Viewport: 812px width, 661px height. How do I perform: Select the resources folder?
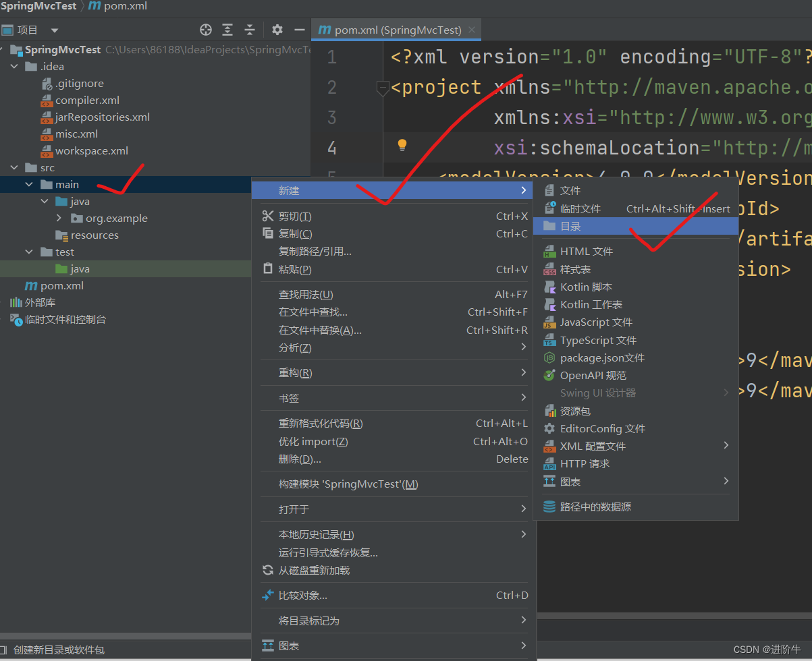click(x=87, y=235)
